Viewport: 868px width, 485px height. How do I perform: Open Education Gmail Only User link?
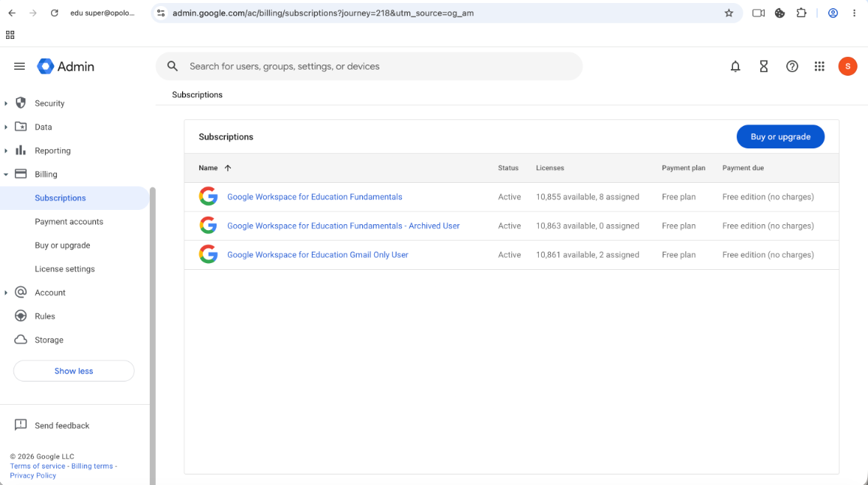pyautogui.click(x=318, y=255)
